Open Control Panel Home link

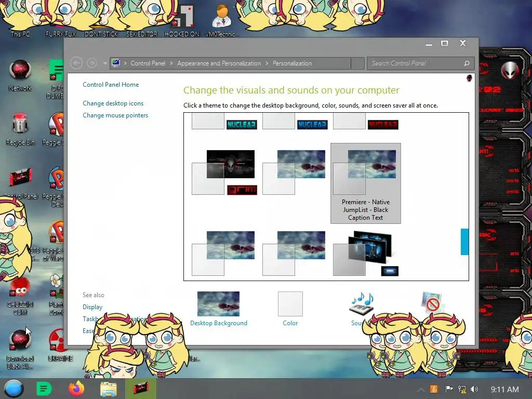tap(111, 85)
